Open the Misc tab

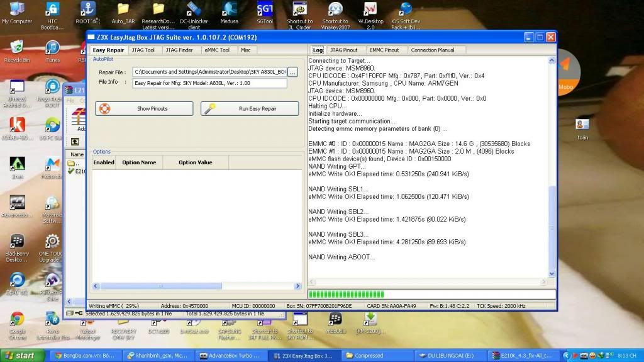point(246,50)
